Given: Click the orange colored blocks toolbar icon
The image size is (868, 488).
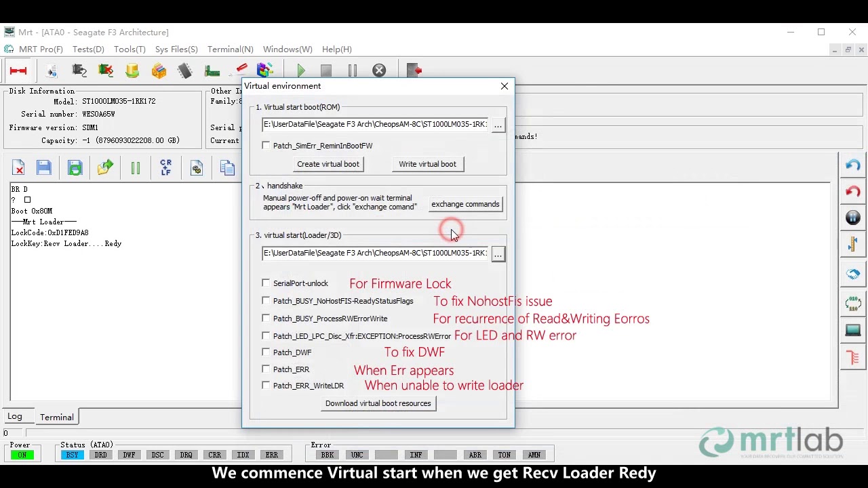Looking at the screenshot, I should (159, 70).
